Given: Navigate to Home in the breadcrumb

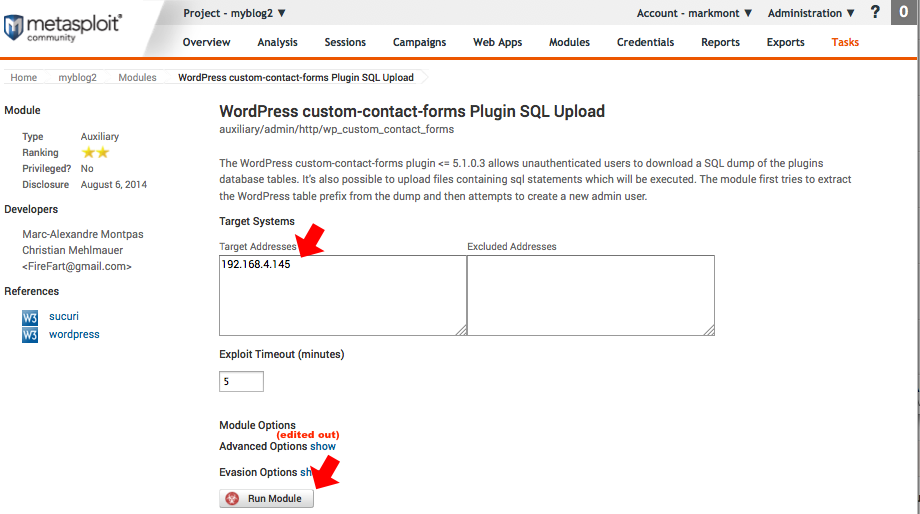Looking at the screenshot, I should pos(24,78).
